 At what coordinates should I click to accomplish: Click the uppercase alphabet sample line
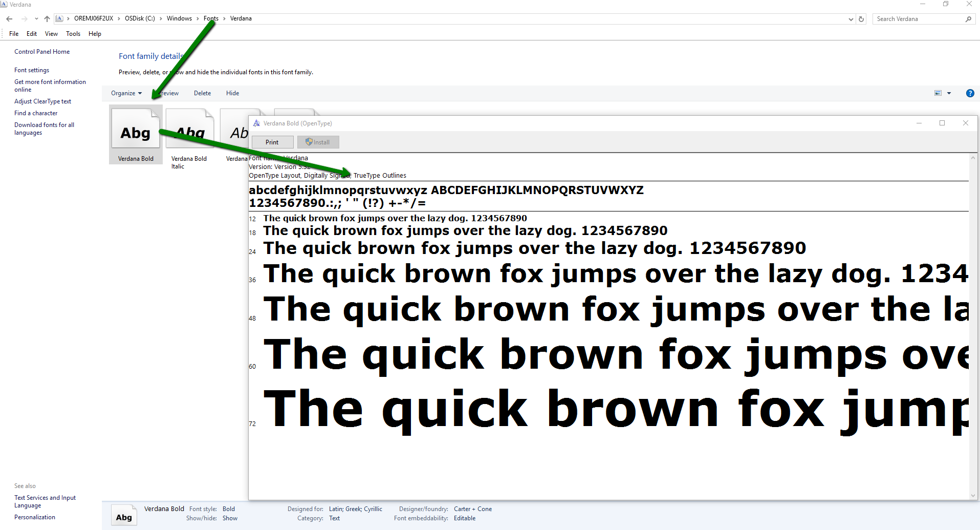coord(537,190)
